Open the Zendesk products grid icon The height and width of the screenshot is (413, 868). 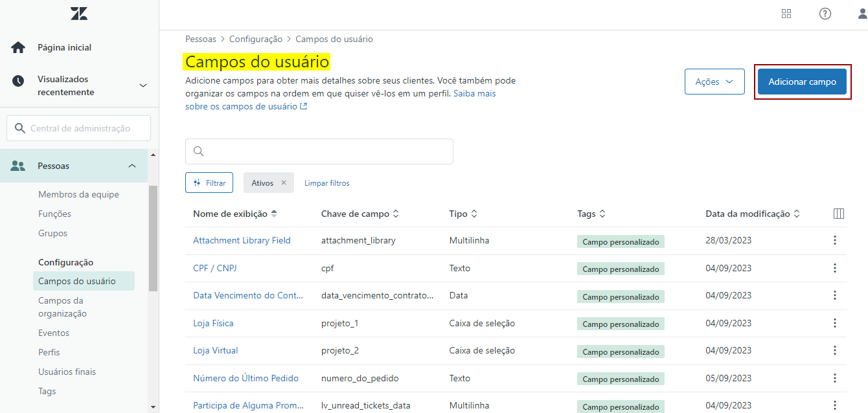786,14
